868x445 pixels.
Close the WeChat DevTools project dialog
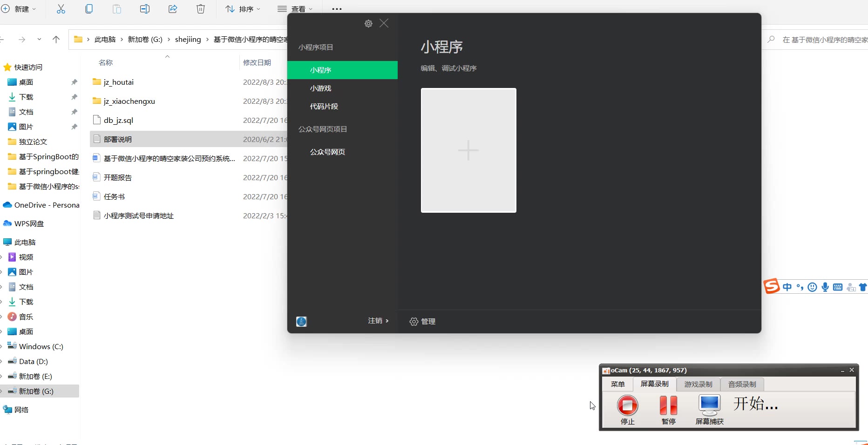pos(384,23)
